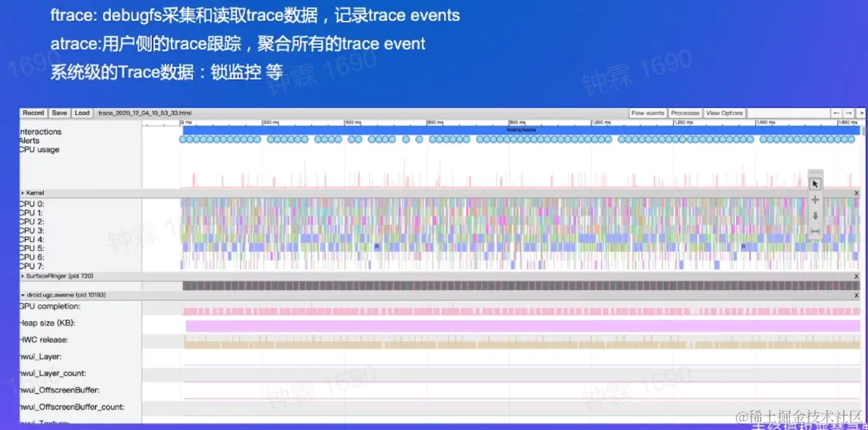
Task: Click the pink Heap size counter bar
Action: click(523, 326)
